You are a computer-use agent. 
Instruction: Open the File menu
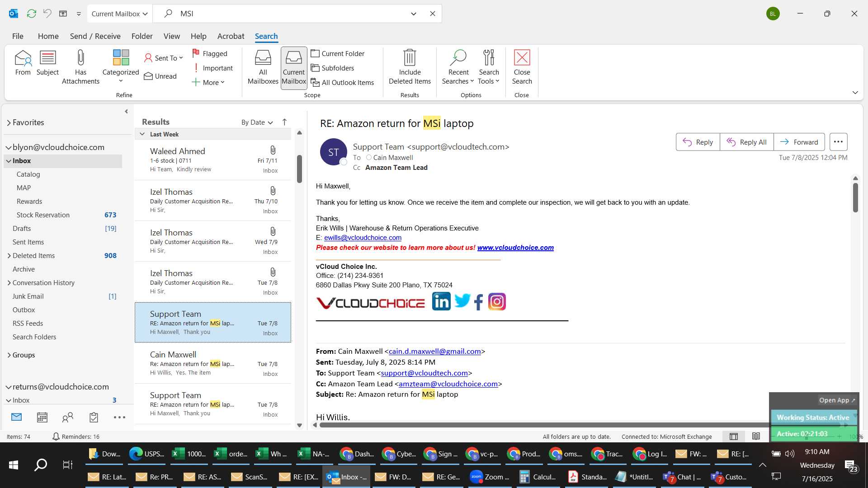pos(18,36)
